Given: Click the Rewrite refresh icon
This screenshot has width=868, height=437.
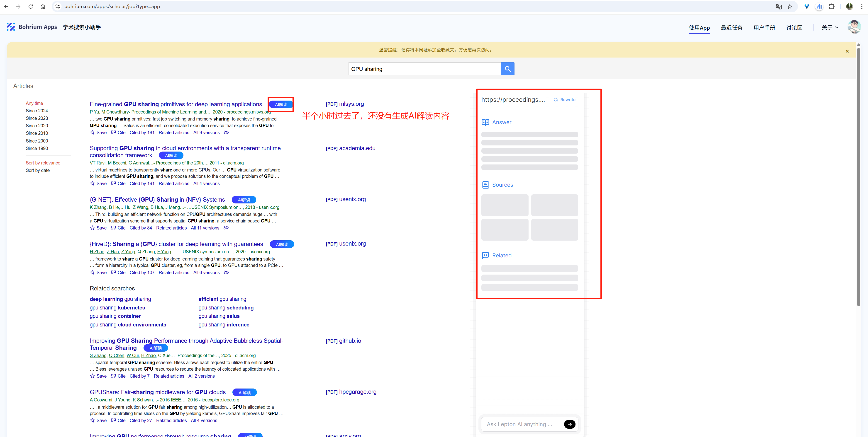Looking at the screenshot, I should (556, 100).
